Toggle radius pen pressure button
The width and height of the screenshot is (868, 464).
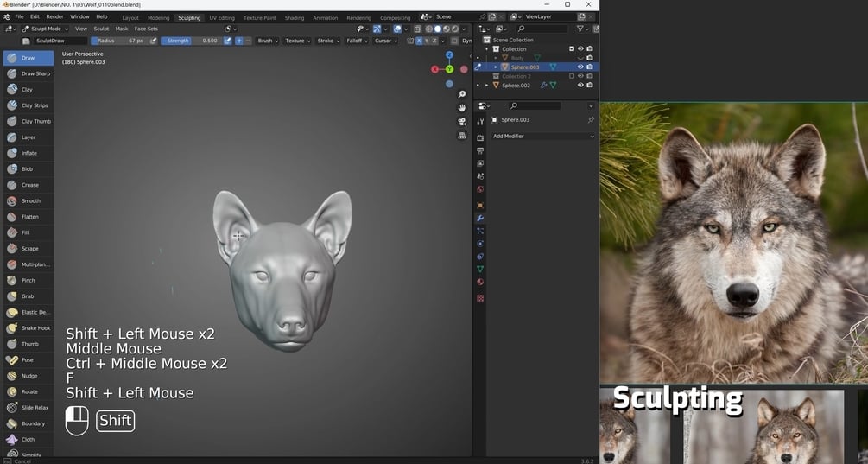coord(154,41)
